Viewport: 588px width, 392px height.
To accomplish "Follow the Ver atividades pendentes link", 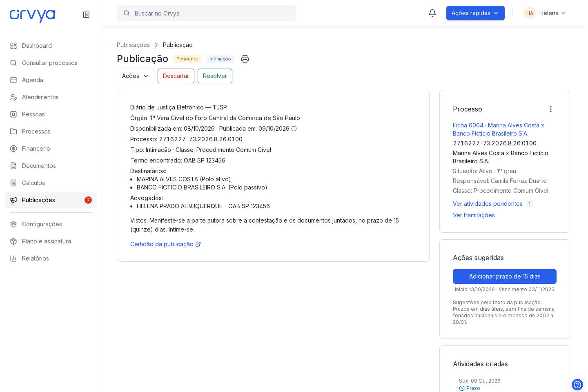I will [x=488, y=204].
